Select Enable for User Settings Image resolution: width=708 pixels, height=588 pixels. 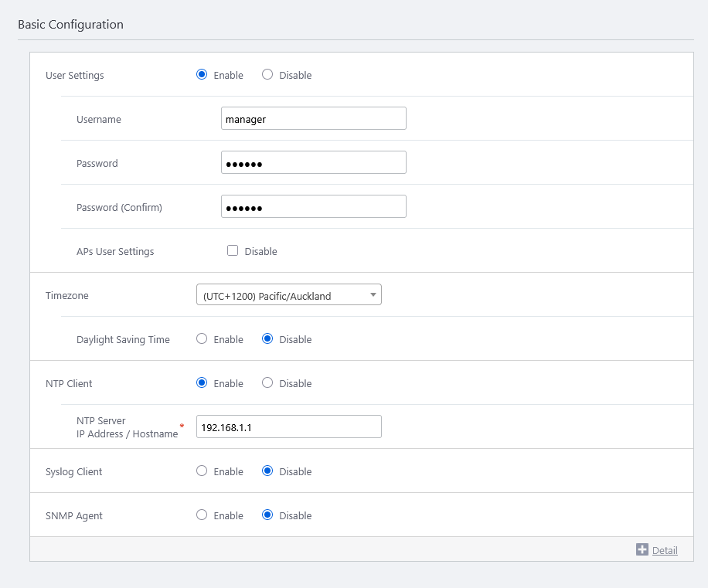point(203,75)
